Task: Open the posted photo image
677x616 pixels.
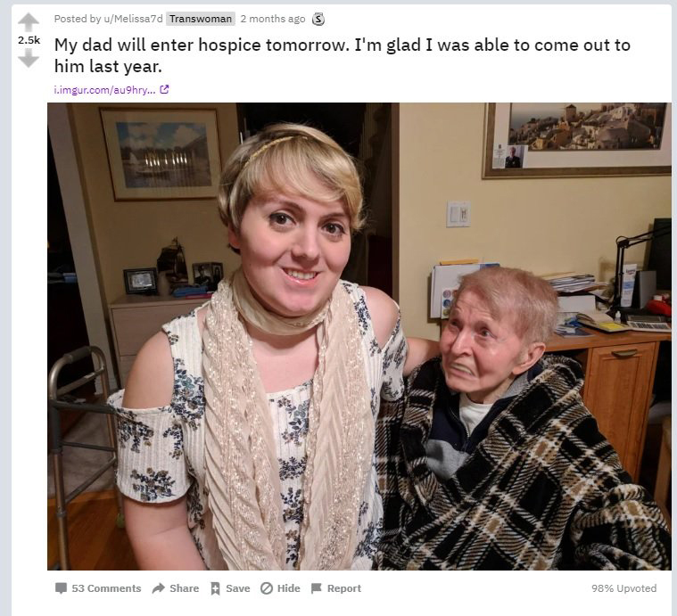Action: (x=359, y=336)
